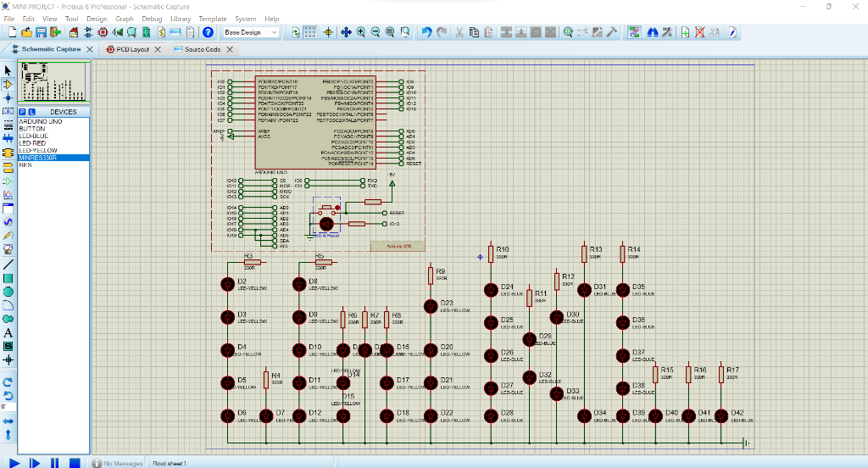Viewport: 868px width, 468px height.
Task: Click the Arduino 328 label box
Action: (x=398, y=246)
